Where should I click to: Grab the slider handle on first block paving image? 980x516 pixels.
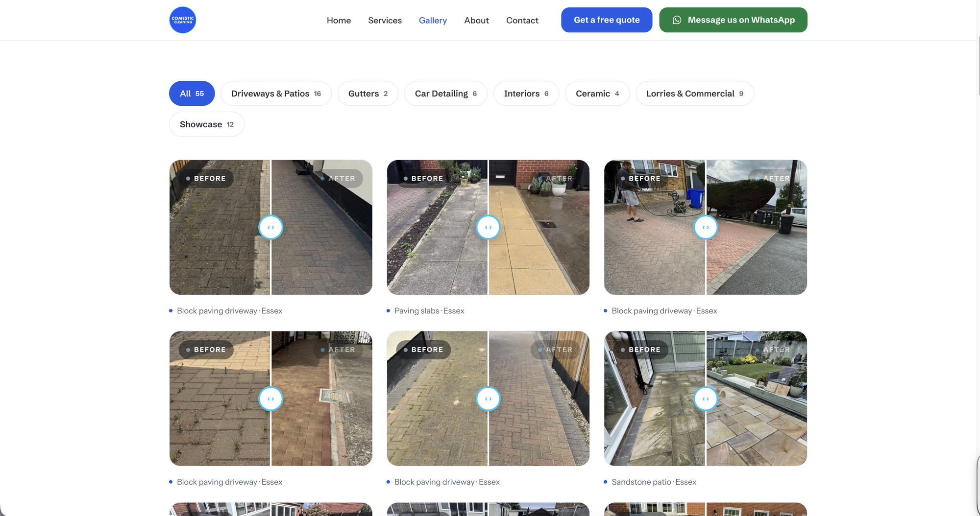tap(270, 227)
